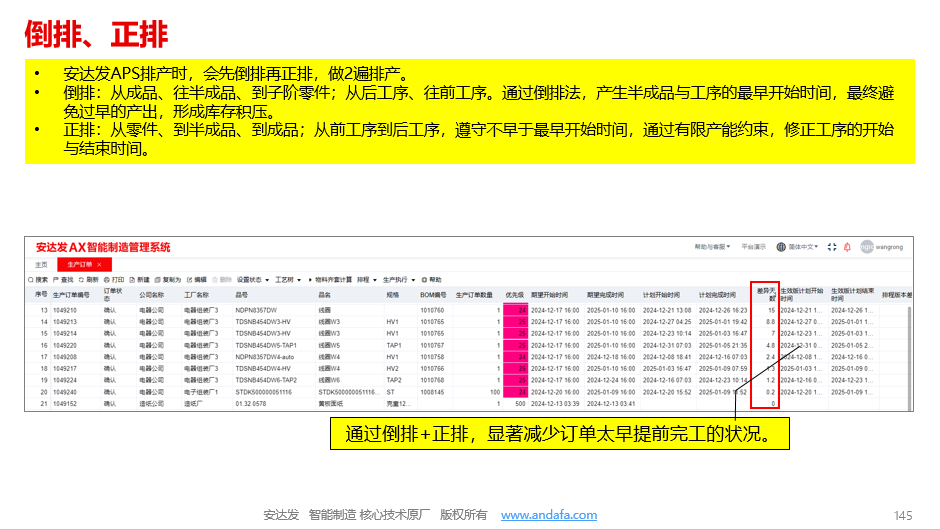Click order number cell 1049240
This screenshot has height=530, width=940.
65,392
